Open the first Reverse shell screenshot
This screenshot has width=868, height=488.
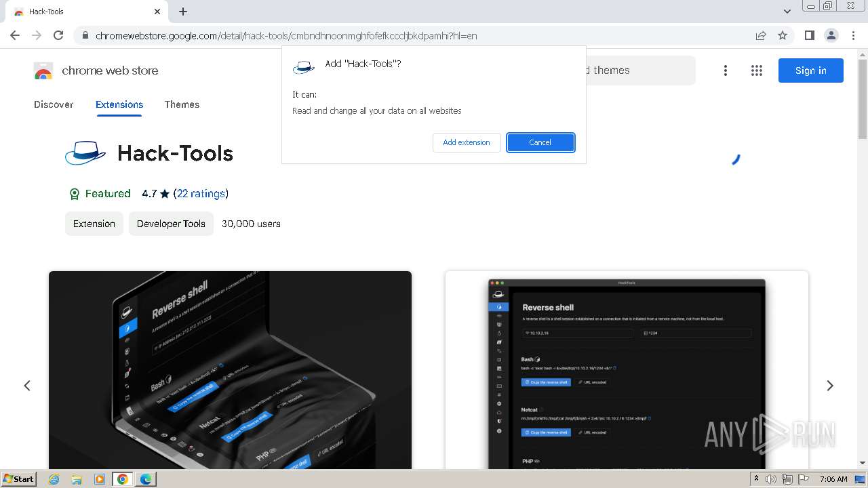230,370
